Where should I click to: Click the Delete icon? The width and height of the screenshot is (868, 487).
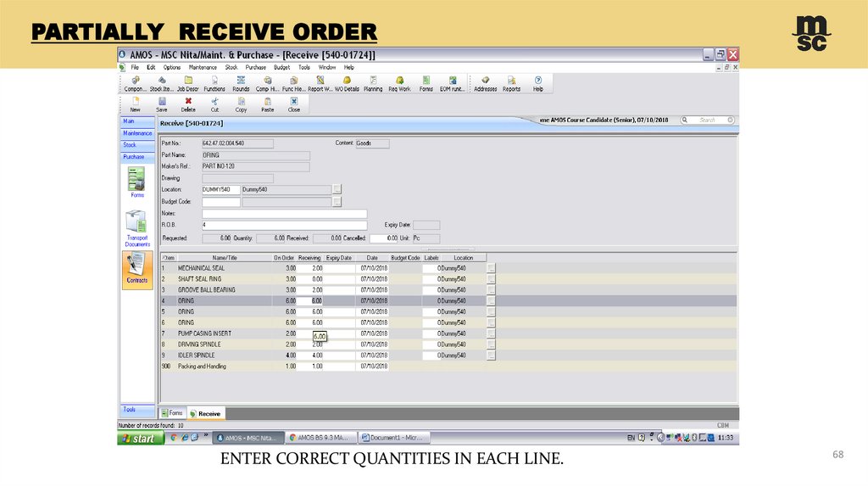[x=188, y=104]
